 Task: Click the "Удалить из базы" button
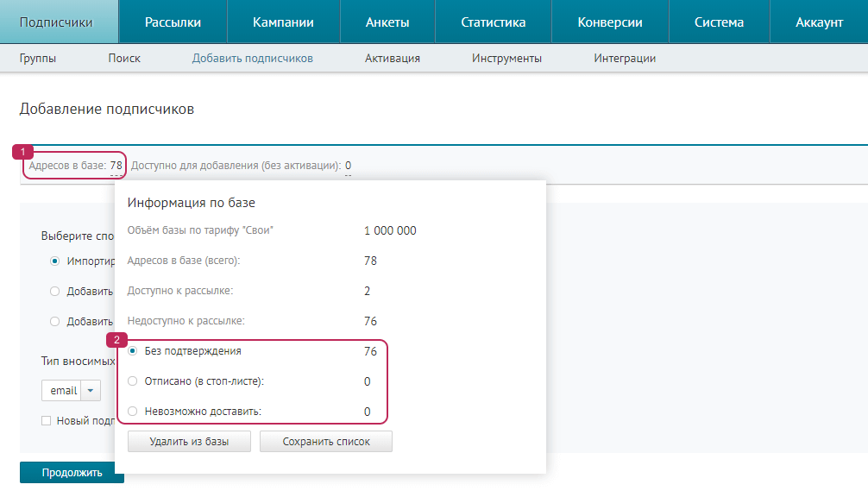tap(188, 441)
